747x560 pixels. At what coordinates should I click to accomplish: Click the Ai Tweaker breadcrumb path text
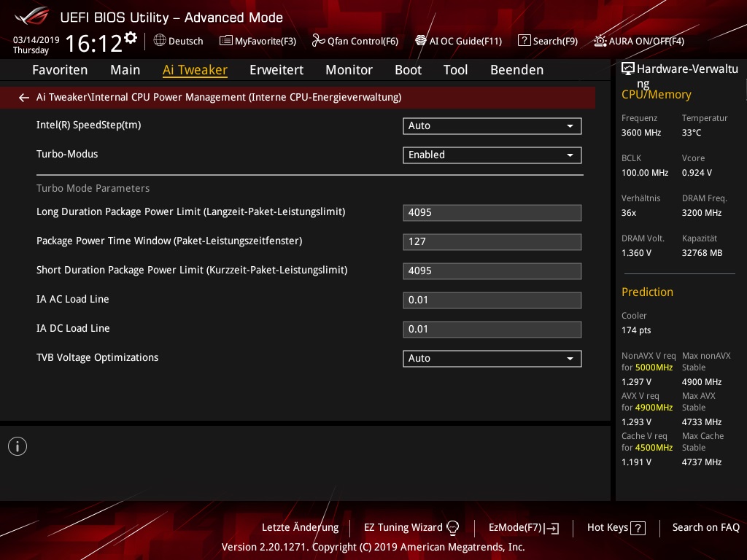click(x=219, y=97)
